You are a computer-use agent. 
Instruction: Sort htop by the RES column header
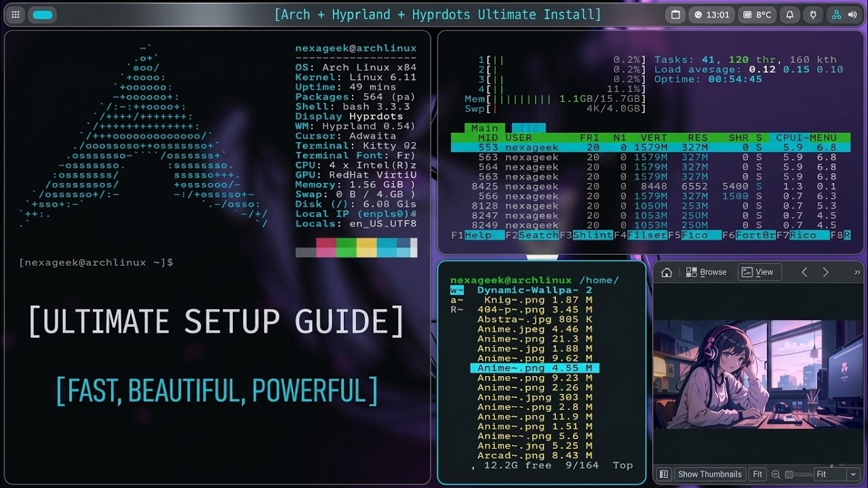pyautogui.click(x=698, y=138)
